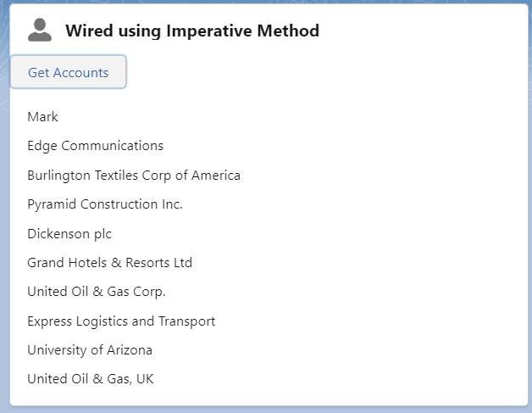Choose United Oil & Gas Corp. entry

click(97, 292)
